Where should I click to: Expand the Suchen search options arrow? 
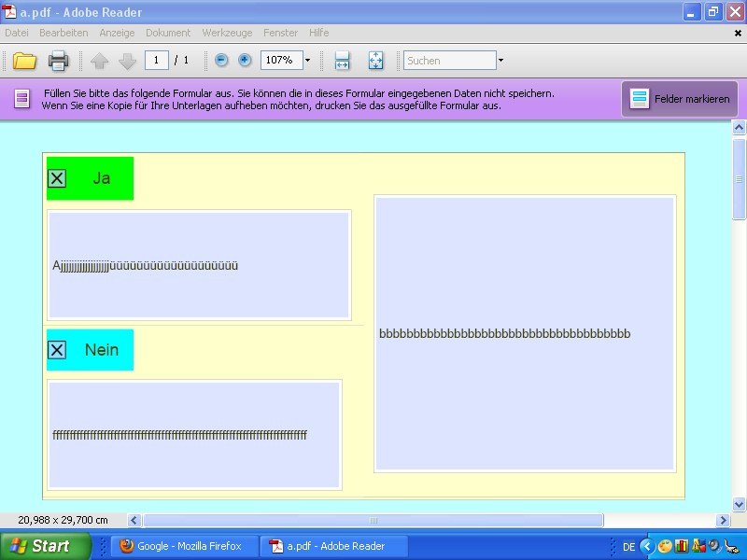(x=500, y=61)
